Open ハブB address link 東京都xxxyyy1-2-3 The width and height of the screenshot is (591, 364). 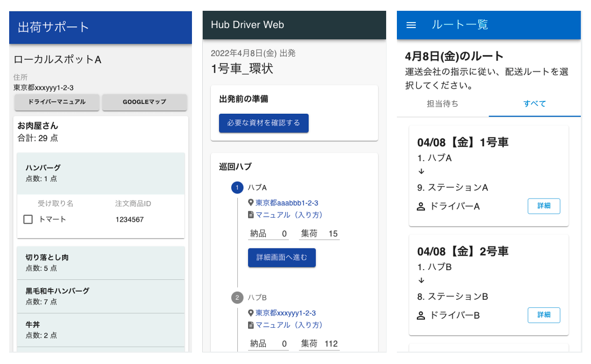click(x=286, y=313)
